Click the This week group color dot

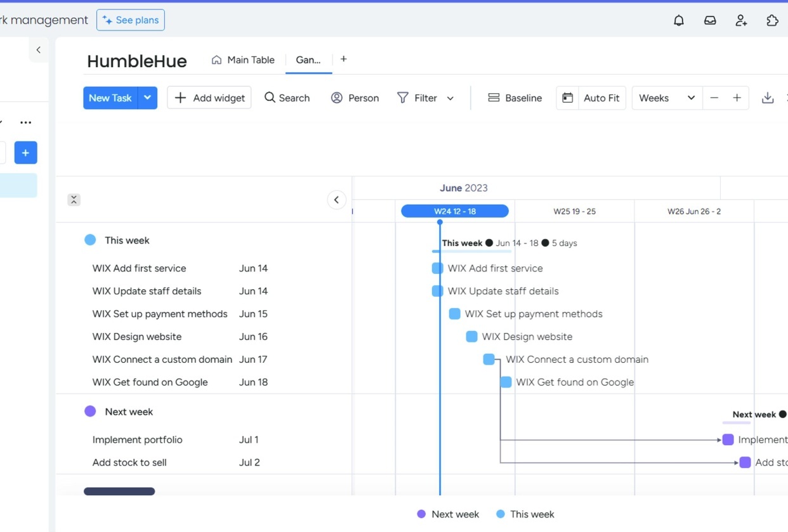click(90, 240)
